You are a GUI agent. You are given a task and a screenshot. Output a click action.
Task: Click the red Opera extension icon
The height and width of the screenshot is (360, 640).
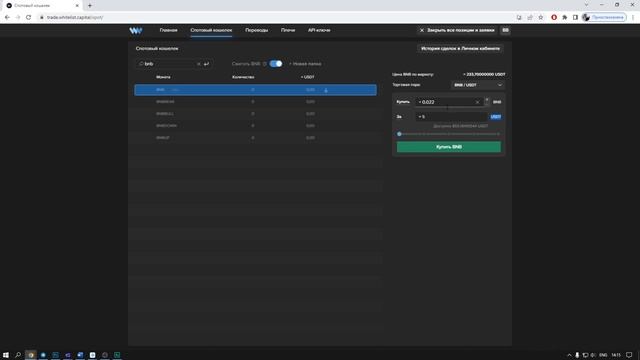point(554,18)
